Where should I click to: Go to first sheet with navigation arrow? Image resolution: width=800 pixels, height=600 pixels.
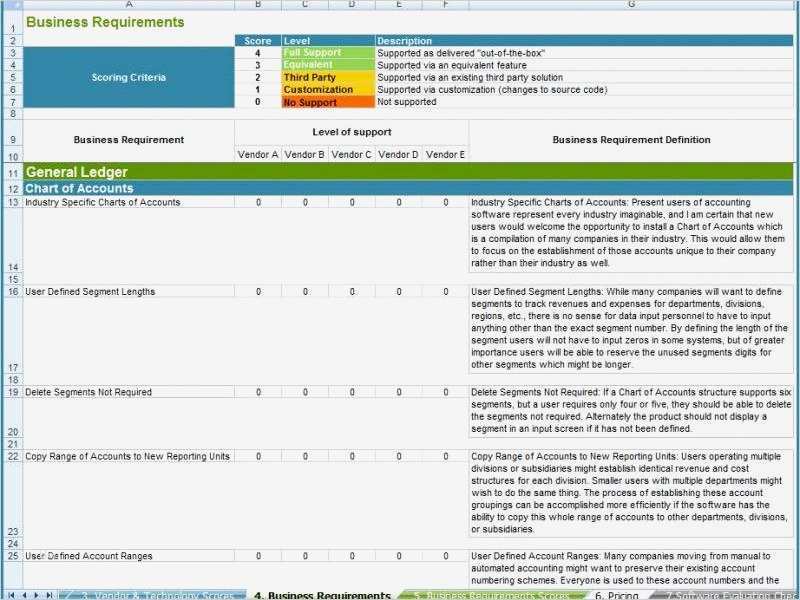pyautogui.click(x=10, y=595)
